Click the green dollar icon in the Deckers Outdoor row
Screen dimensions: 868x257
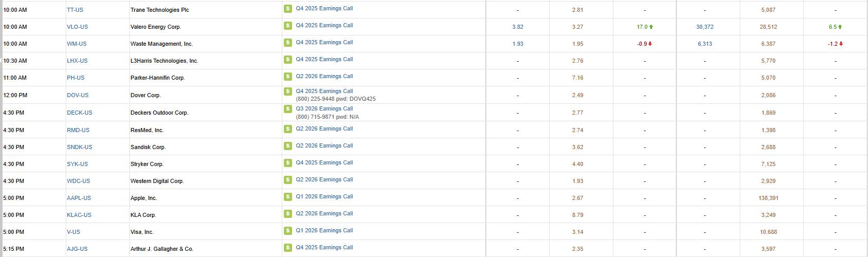click(x=288, y=109)
